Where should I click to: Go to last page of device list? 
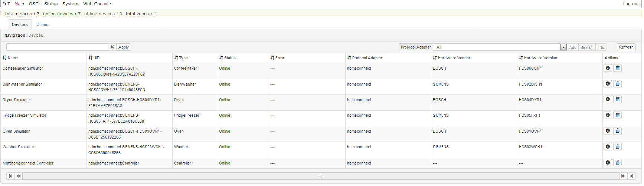(x=632, y=176)
